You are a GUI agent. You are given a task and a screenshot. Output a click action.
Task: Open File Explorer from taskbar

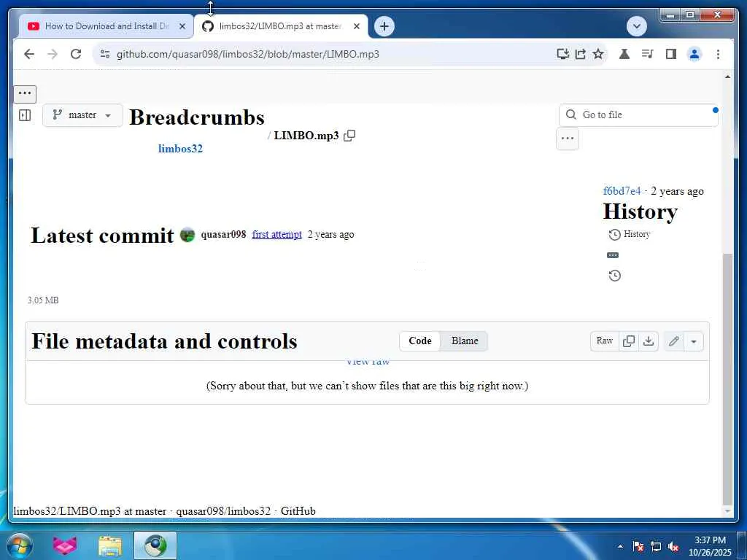click(110, 545)
